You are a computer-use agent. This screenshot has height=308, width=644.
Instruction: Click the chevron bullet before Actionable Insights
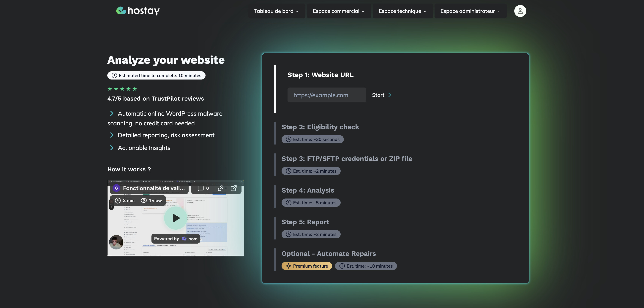[112, 148]
